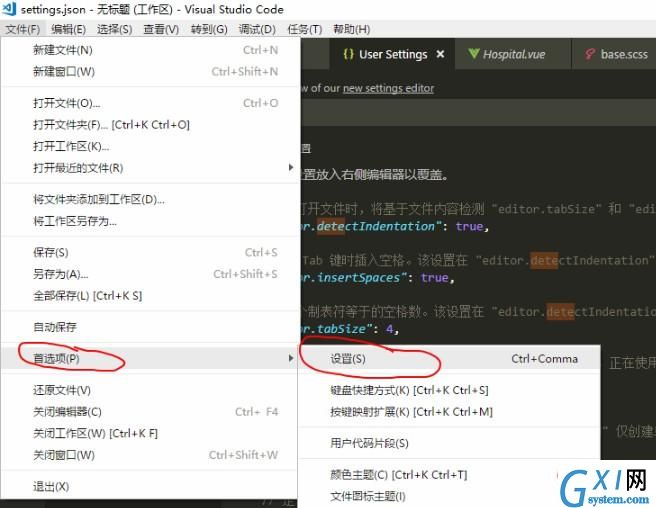Select 用户代码片段(S) submenu entry

(449, 443)
